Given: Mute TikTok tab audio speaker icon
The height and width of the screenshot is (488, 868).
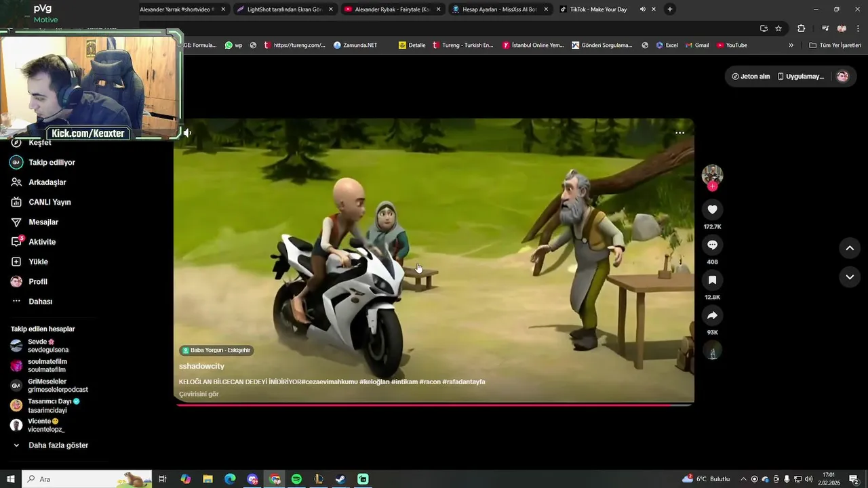Looking at the screenshot, I should pos(642,9).
